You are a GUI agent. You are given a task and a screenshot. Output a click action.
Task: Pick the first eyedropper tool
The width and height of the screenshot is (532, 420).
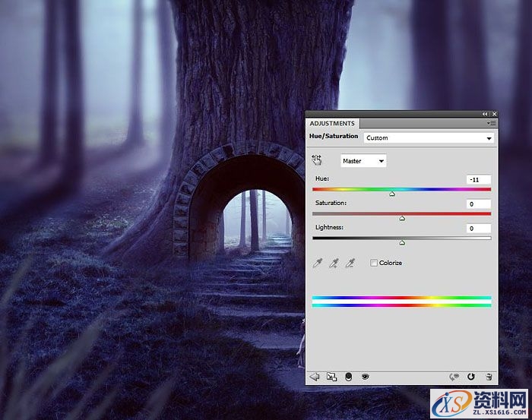pos(318,263)
